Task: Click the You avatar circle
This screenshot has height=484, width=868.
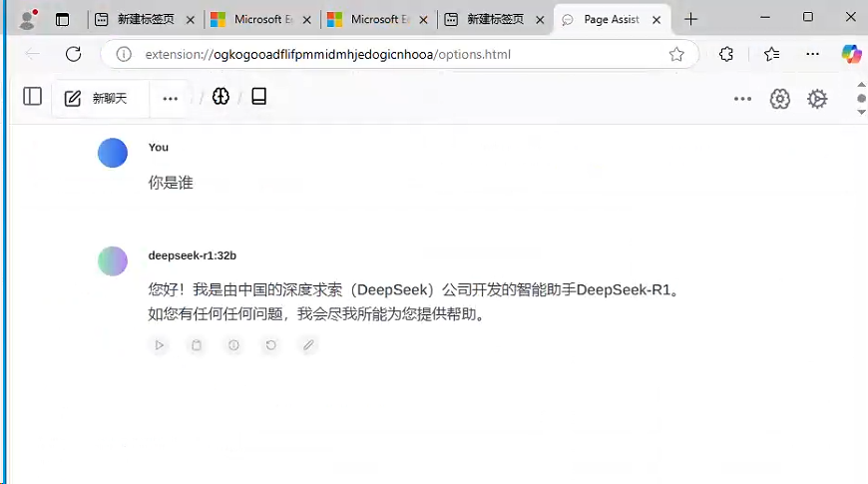Action: (113, 153)
